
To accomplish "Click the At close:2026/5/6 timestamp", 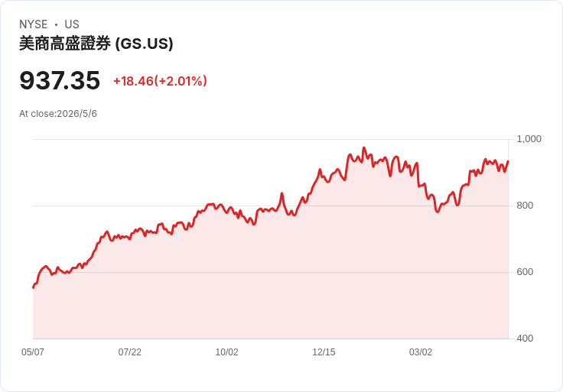I will pos(58,114).
